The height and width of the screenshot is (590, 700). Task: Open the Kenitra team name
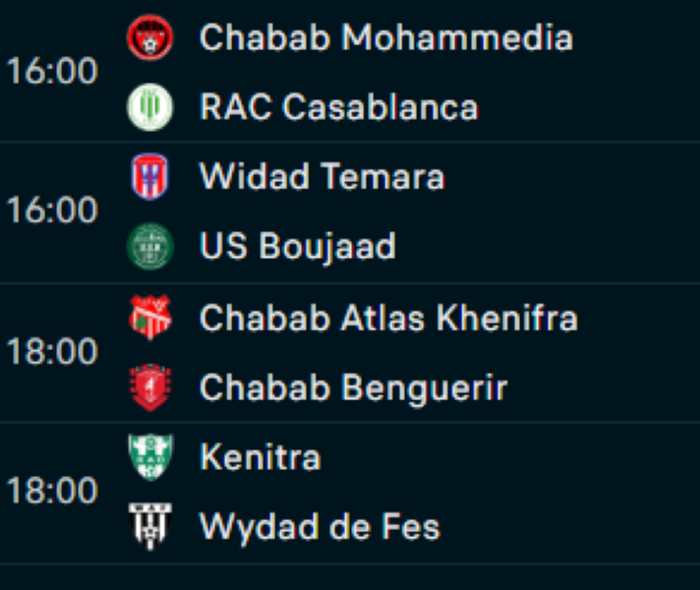[260, 457]
